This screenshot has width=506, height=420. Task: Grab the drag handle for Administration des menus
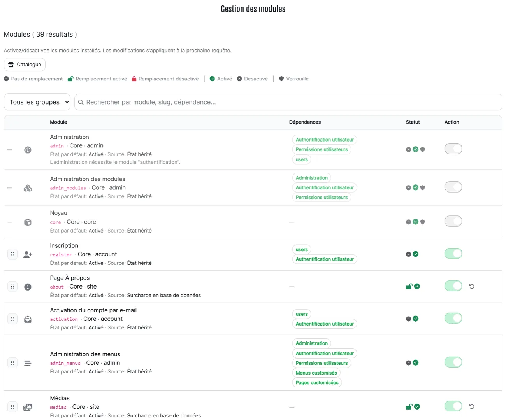(x=12, y=363)
